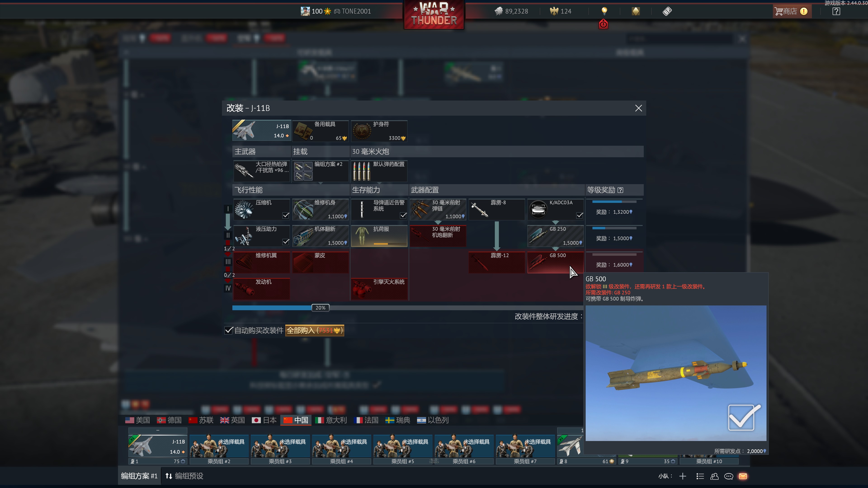Image resolution: width=868 pixels, height=488 pixels.
Task: Select the 发动机 engine modification
Action: tap(262, 289)
